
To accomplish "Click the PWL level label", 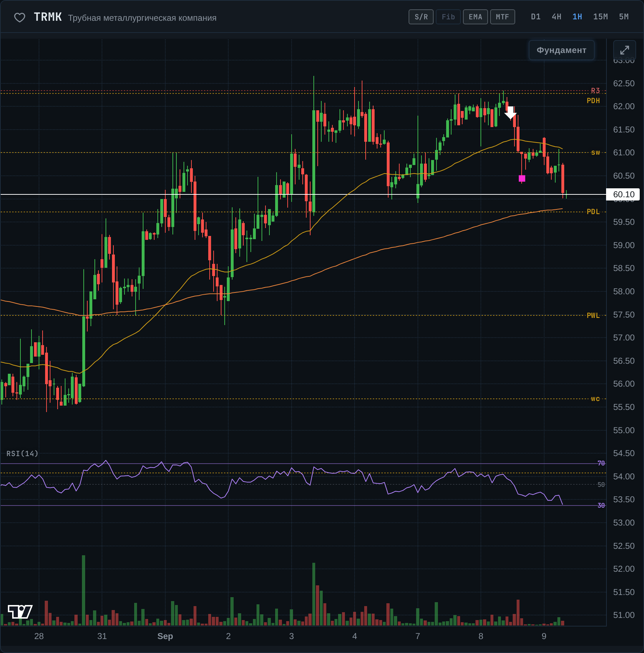I will point(593,315).
